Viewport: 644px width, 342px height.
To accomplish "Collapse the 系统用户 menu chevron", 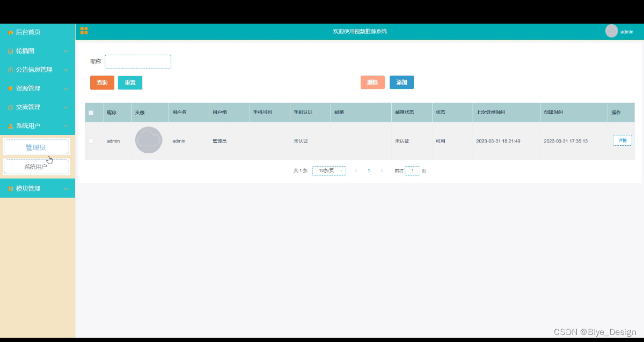I will [x=65, y=126].
